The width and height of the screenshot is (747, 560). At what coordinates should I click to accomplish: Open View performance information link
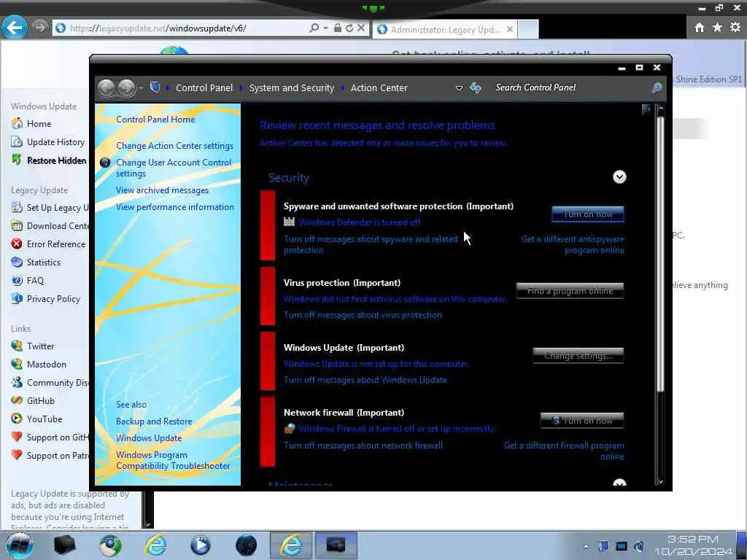[175, 207]
